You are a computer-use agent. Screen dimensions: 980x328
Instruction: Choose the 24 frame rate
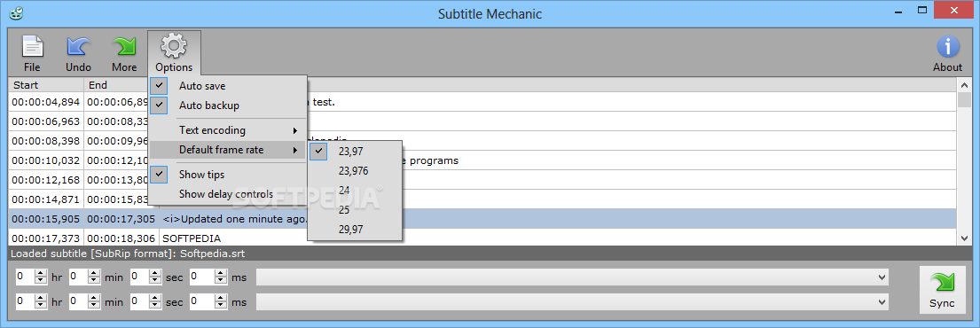click(x=355, y=190)
